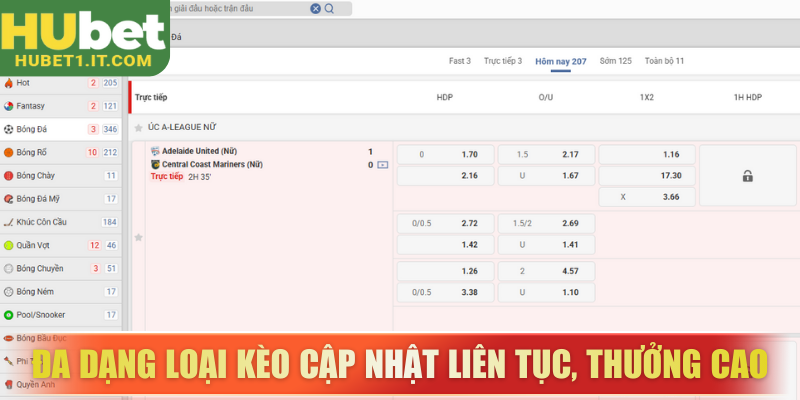800x400 pixels.
Task: Open Bóng Ném category in sidebar
Action: coord(61,292)
